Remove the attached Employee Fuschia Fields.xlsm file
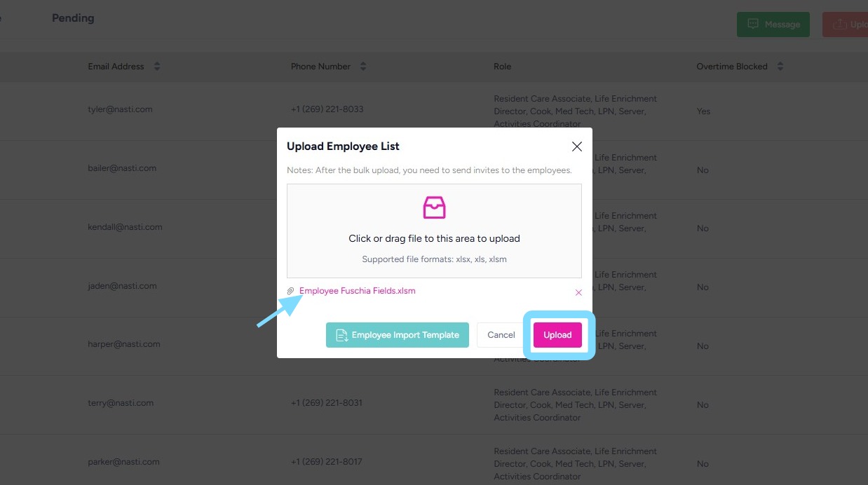The width and height of the screenshot is (868, 485). 578,292
